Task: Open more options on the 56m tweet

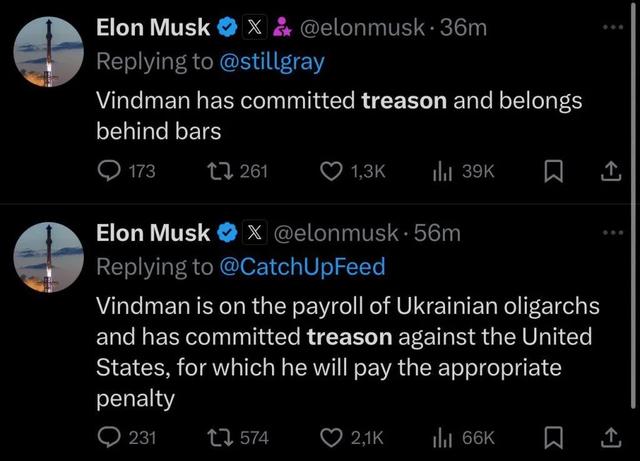Action: click(x=613, y=233)
